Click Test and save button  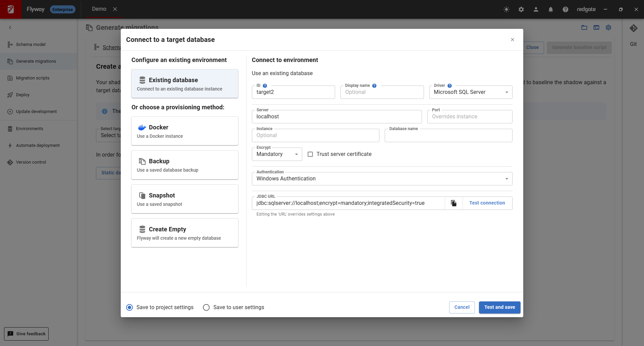coord(499,307)
